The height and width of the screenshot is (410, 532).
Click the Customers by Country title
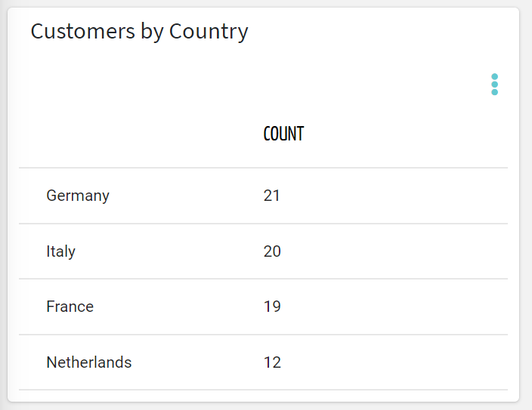140,32
